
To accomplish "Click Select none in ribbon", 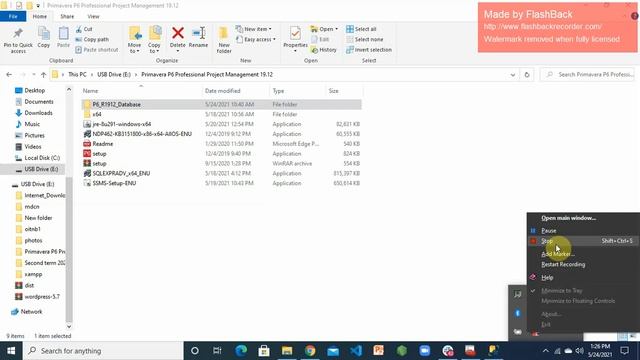I will [x=364, y=40].
